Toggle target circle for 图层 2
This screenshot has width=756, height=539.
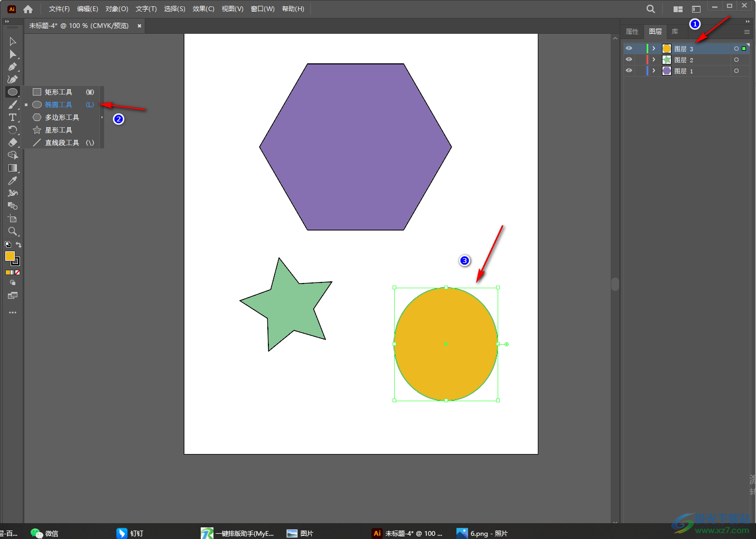click(x=736, y=60)
